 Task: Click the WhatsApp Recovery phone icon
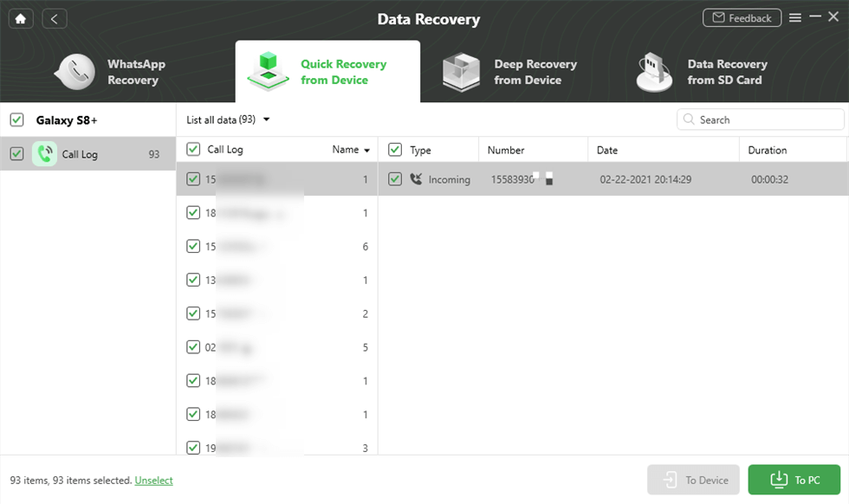(75, 72)
